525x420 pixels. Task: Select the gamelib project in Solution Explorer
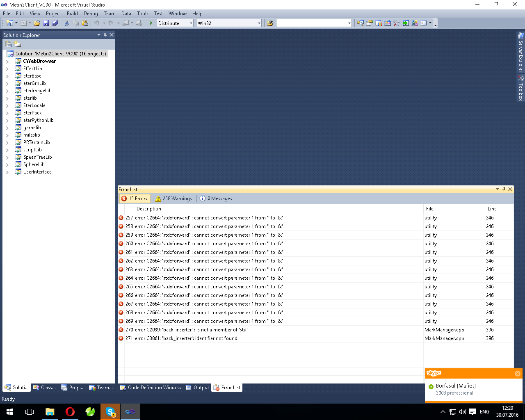tap(32, 128)
